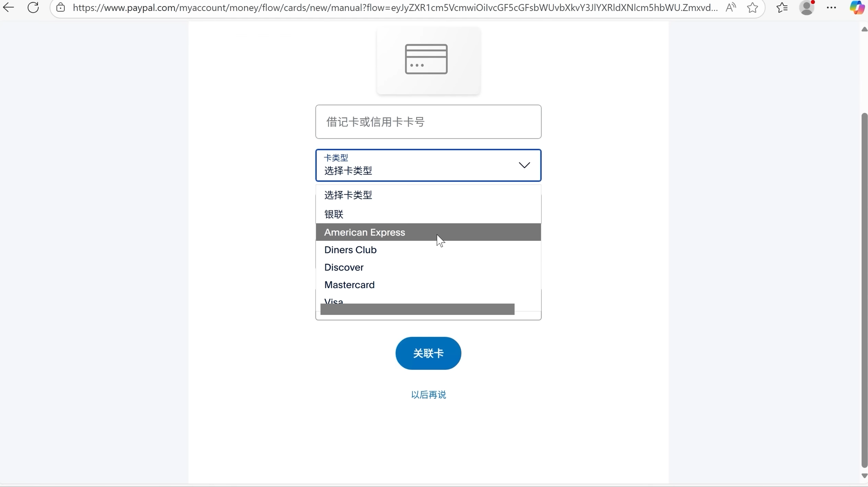Select the 选择卡类型 placeholder option
Viewport: 868px width, 487px height.
(348, 195)
